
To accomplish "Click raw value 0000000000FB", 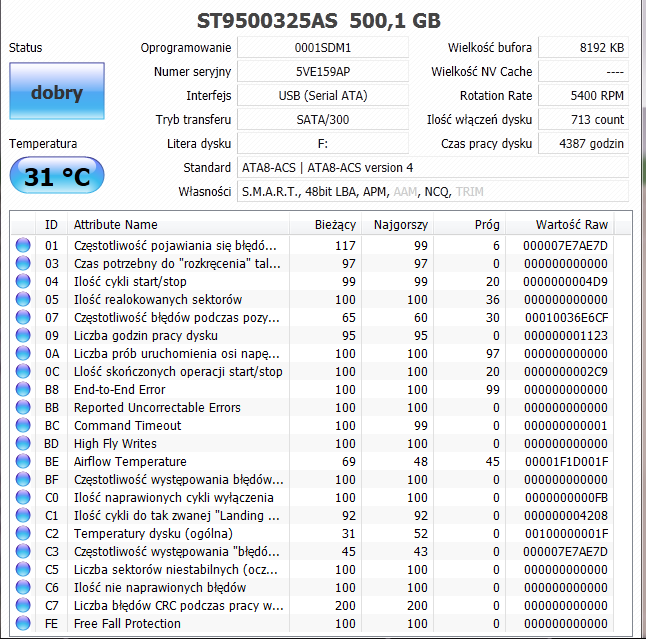I will click(x=566, y=498).
